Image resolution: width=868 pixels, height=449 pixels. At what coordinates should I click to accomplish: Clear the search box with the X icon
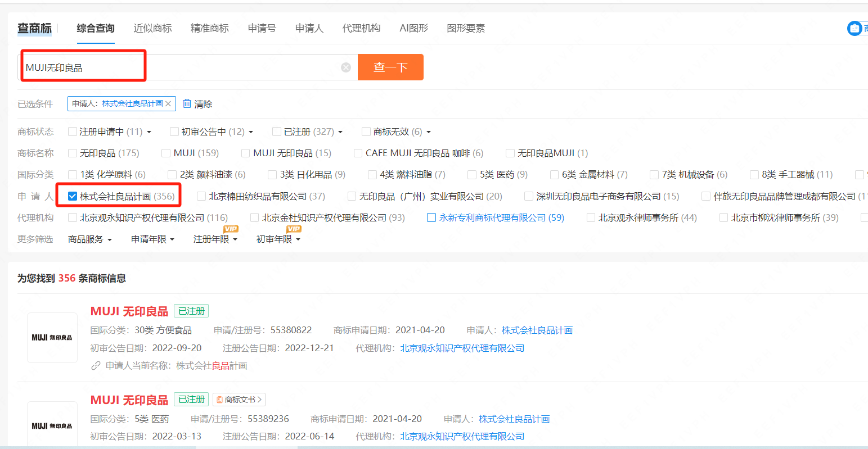click(346, 67)
